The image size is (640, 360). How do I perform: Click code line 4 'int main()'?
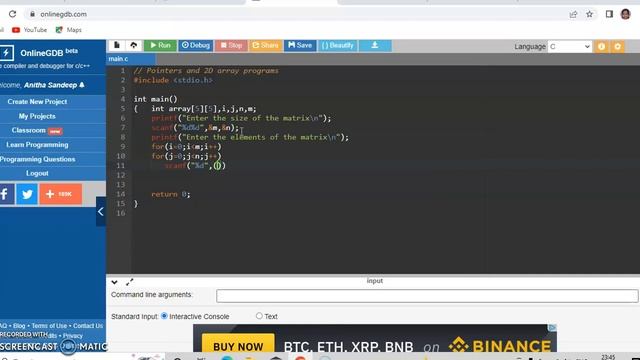[x=156, y=99]
